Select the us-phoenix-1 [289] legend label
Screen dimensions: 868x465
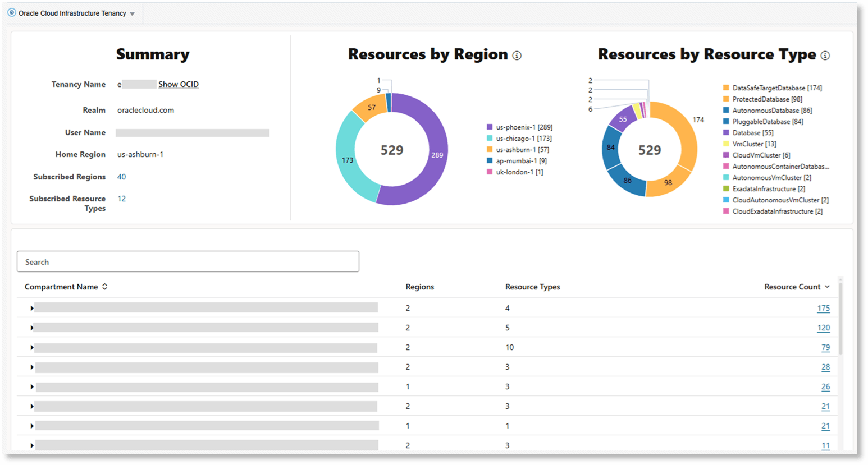(x=524, y=127)
